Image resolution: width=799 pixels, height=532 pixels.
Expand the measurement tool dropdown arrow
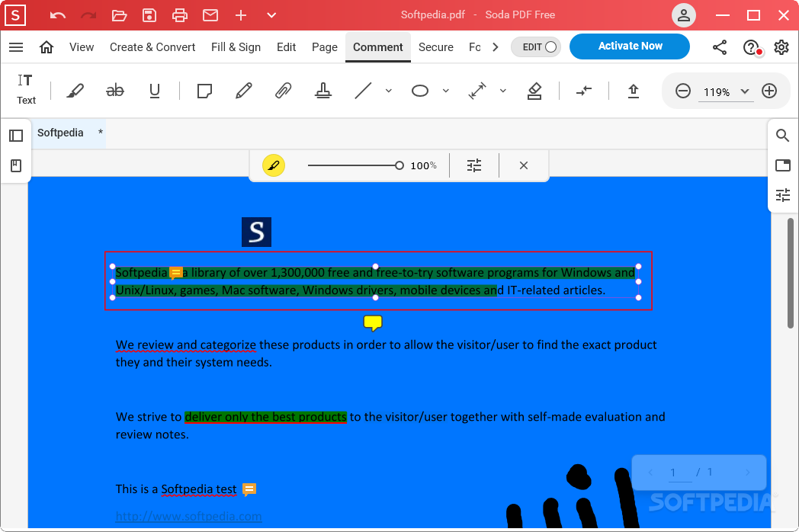pyautogui.click(x=503, y=91)
